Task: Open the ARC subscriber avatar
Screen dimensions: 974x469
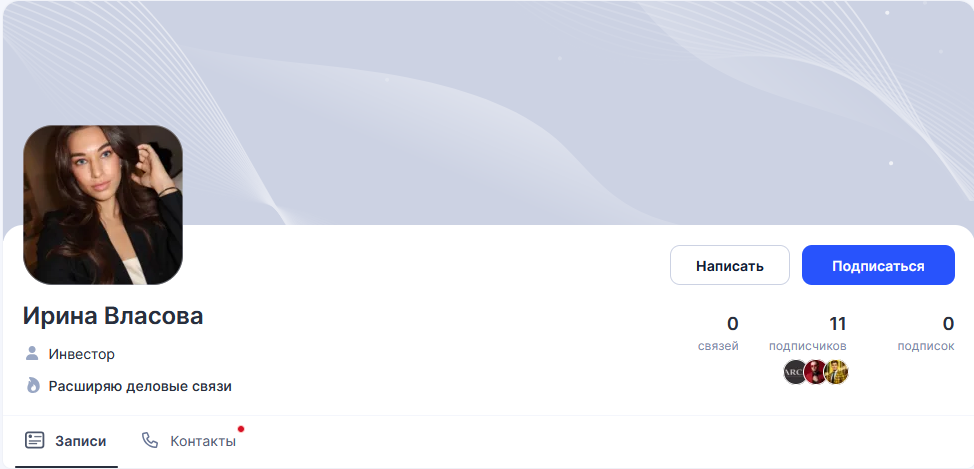Action: [794, 372]
